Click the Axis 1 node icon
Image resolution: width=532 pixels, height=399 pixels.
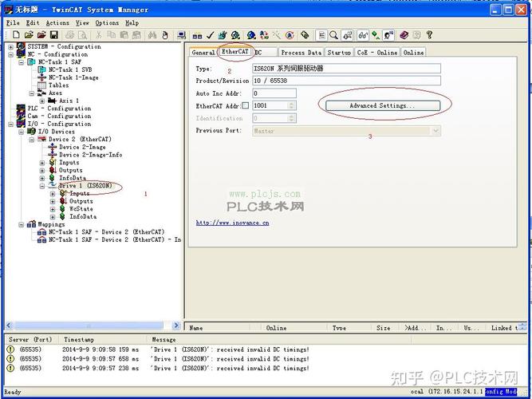pos(53,101)
